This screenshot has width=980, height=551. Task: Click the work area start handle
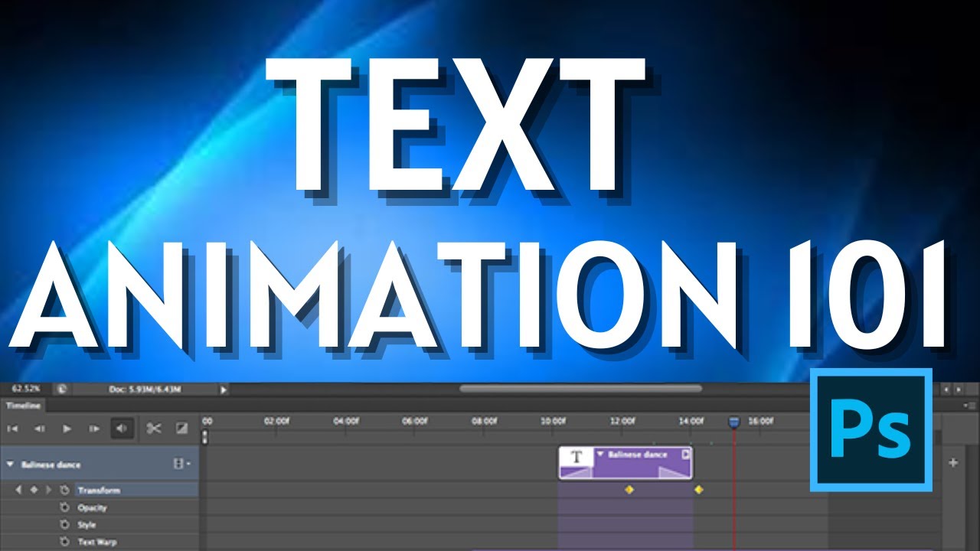204,438
